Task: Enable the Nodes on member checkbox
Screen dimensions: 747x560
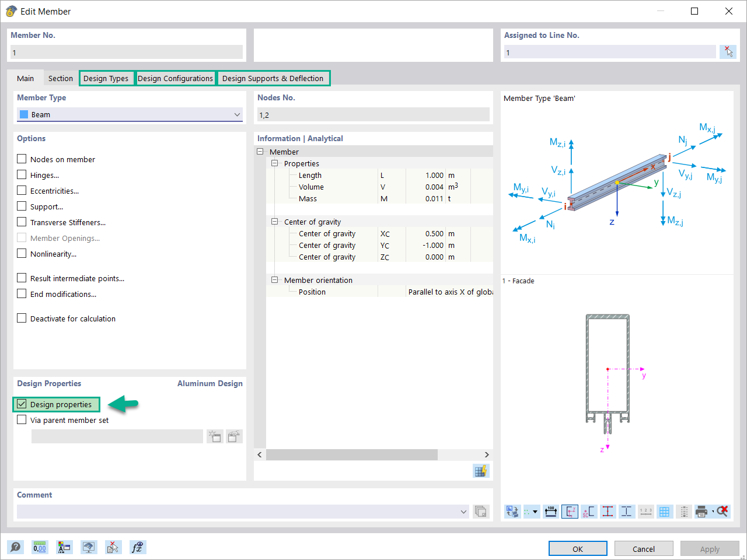Action: [x=22, y=159]
